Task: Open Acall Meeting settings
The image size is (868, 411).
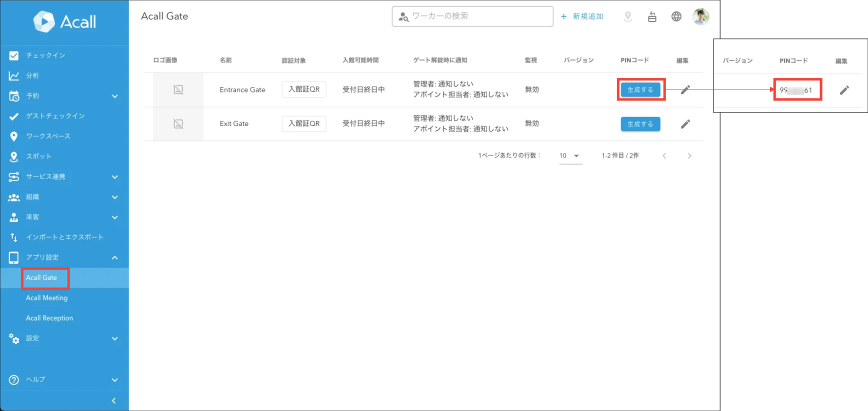Action: coord(46,298)
